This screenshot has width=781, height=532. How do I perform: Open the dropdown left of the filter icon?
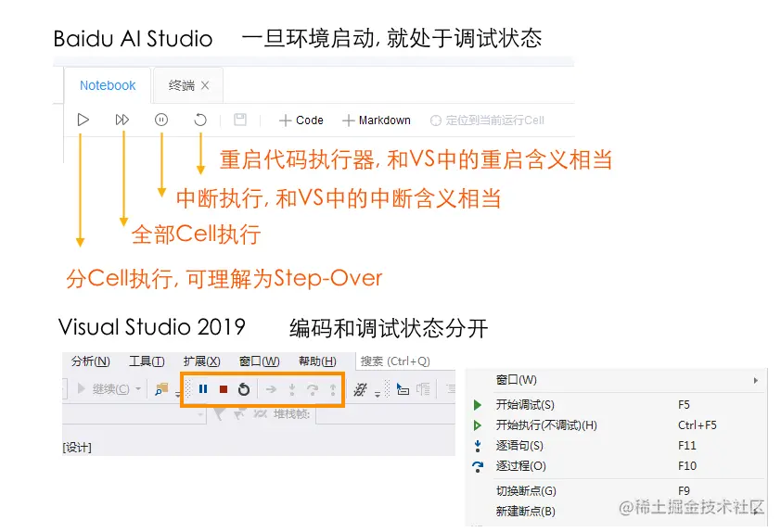(x=201, y=414)
